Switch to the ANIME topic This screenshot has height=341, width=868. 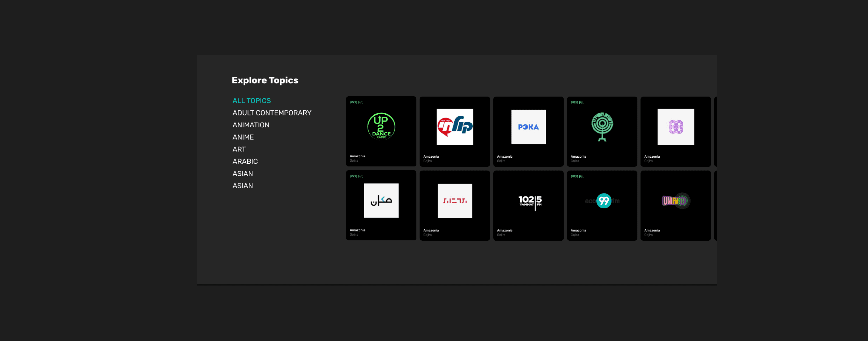[x=243, y=137]
